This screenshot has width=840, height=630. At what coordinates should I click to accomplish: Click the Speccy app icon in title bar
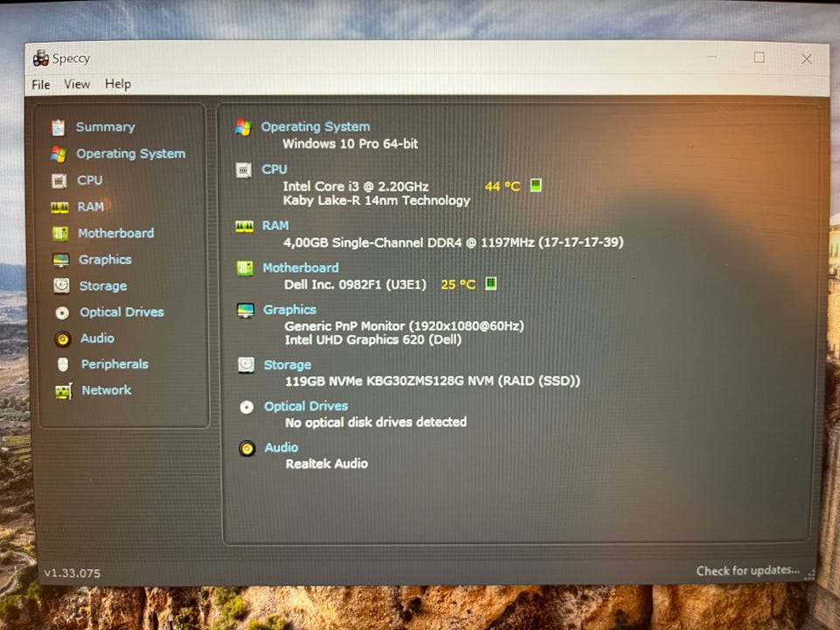coord(41,58)
